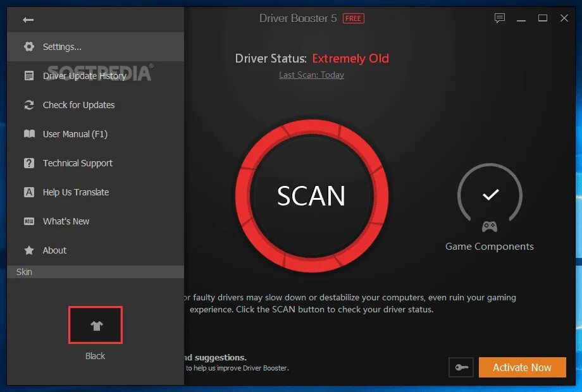The width and height of the screenshot is (582, 392).
Task: Click the license key icon button
Action: pyautogui.click(x=461, y=367)
